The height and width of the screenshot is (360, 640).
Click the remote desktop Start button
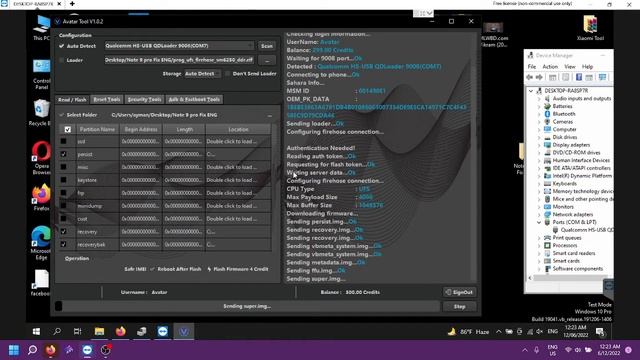pos(36,331)
